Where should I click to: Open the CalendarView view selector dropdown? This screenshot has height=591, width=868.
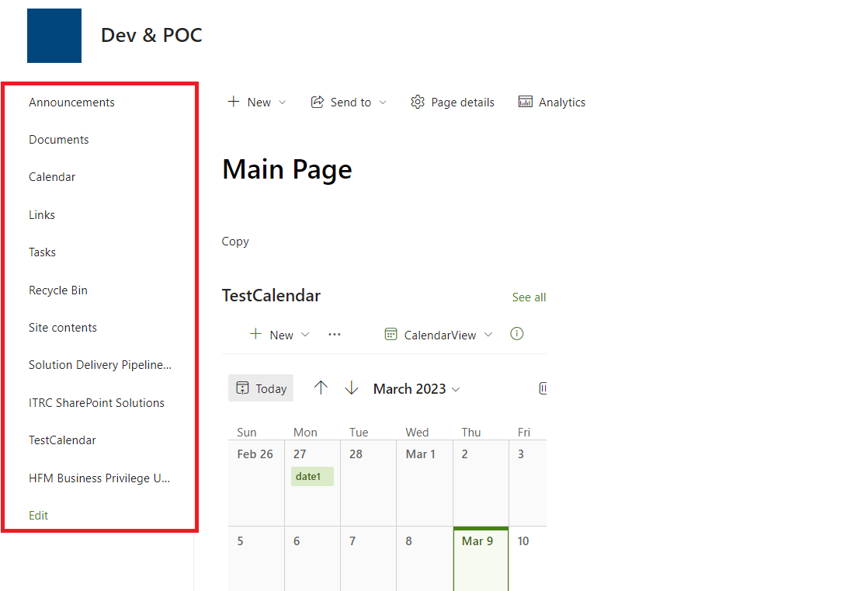click(x=488, y=334)
